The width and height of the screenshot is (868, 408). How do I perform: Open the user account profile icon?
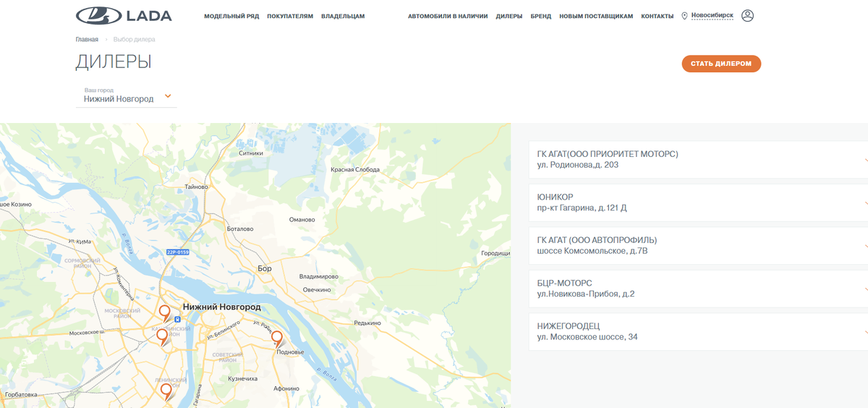748,15
